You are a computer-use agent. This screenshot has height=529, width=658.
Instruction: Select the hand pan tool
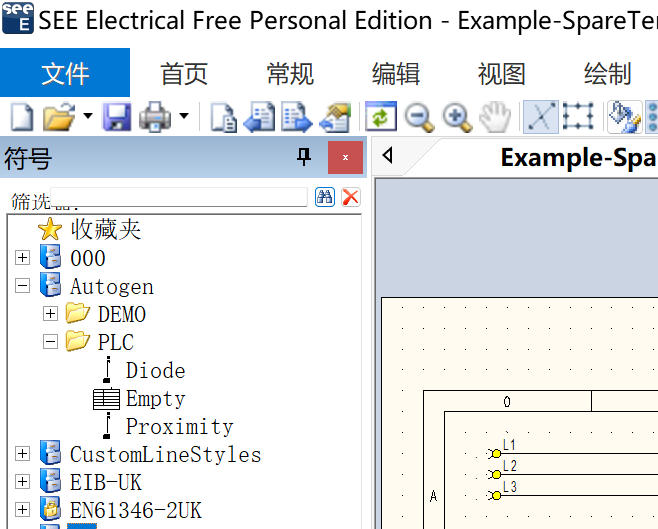495,117
